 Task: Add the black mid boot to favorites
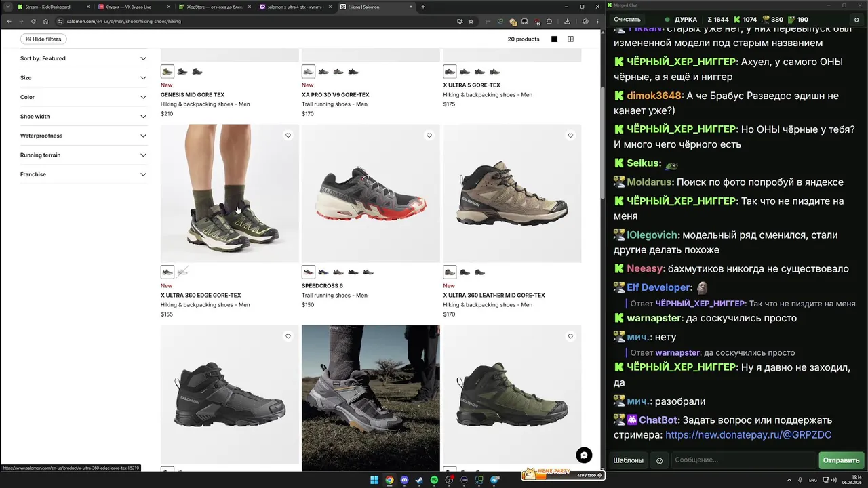(x=288, y=336)
